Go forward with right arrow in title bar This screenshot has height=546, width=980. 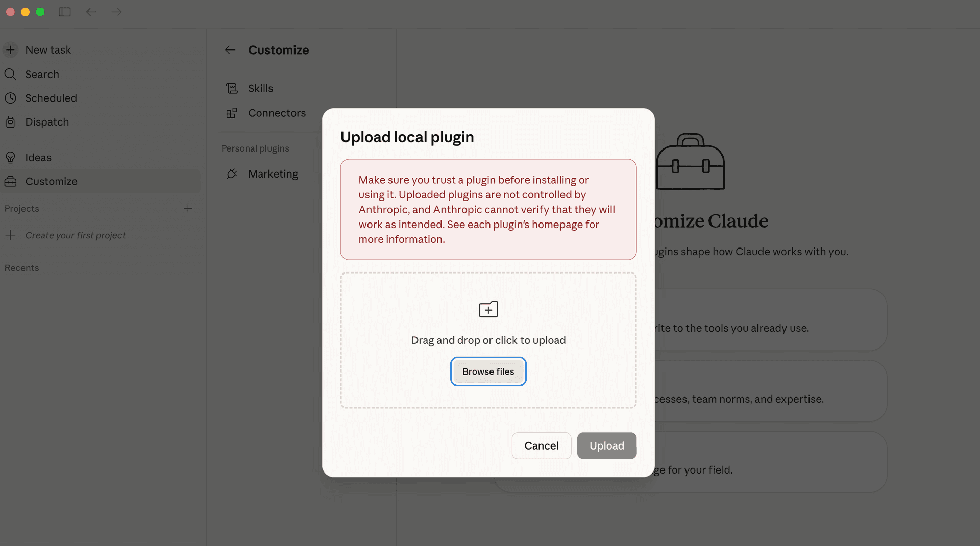(x=117, y=12)
